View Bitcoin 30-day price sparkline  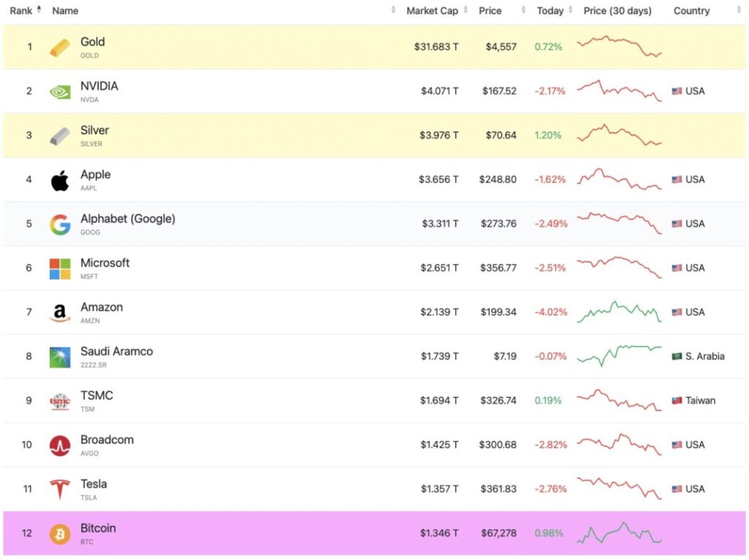619,533
